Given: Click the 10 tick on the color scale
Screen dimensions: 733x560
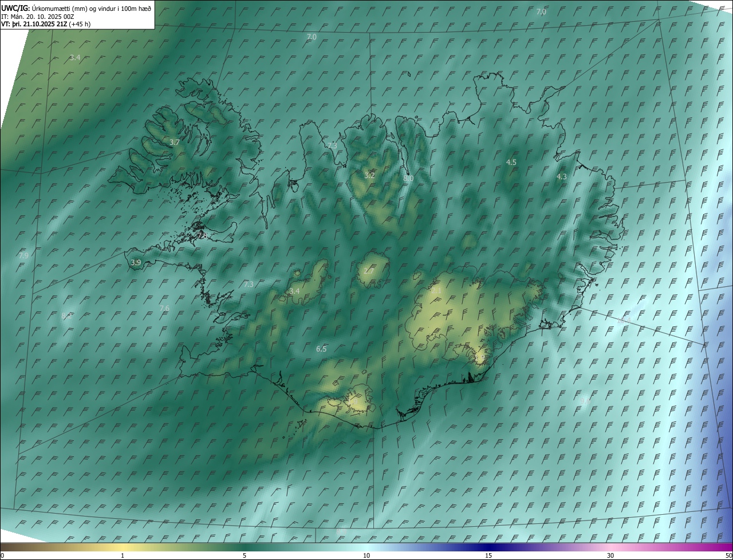Looking at the screenshot, I should click(366, 555).
